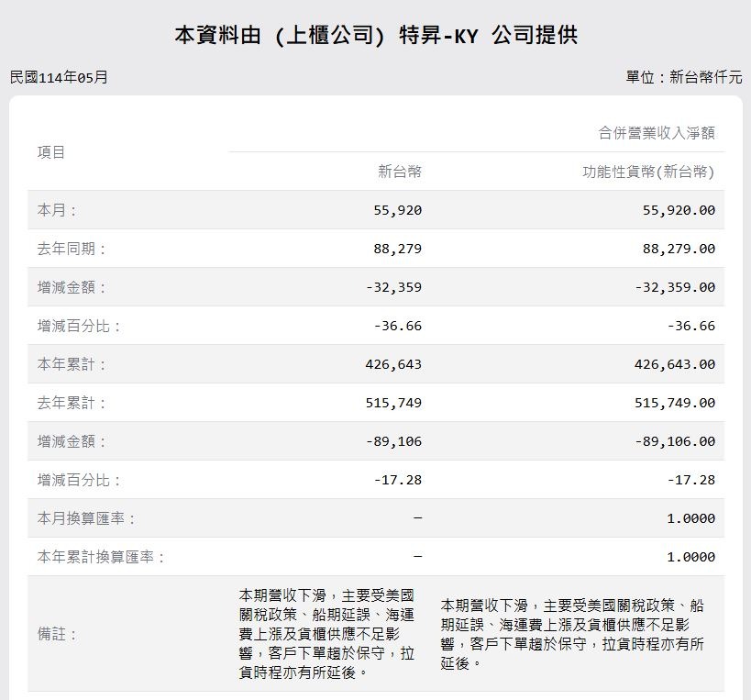
Task: Click the value -89,106.00
Action: point(675,441)
